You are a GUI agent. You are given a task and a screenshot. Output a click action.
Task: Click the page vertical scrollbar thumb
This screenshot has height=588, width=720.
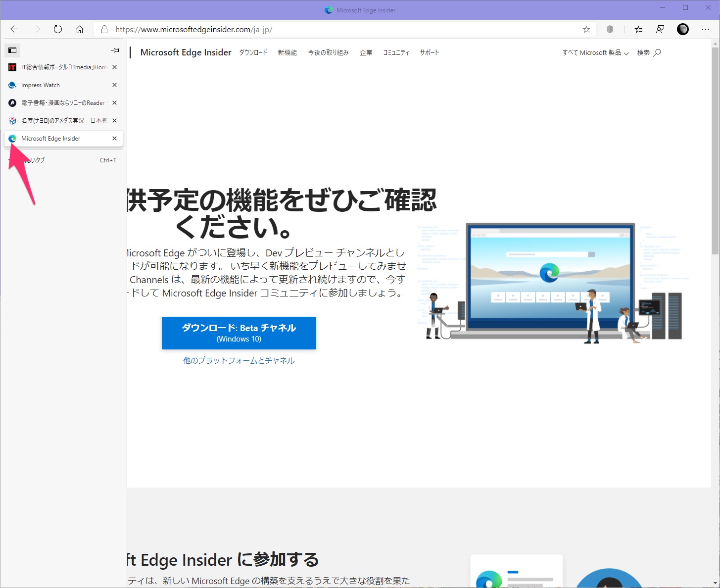[715, 151]
